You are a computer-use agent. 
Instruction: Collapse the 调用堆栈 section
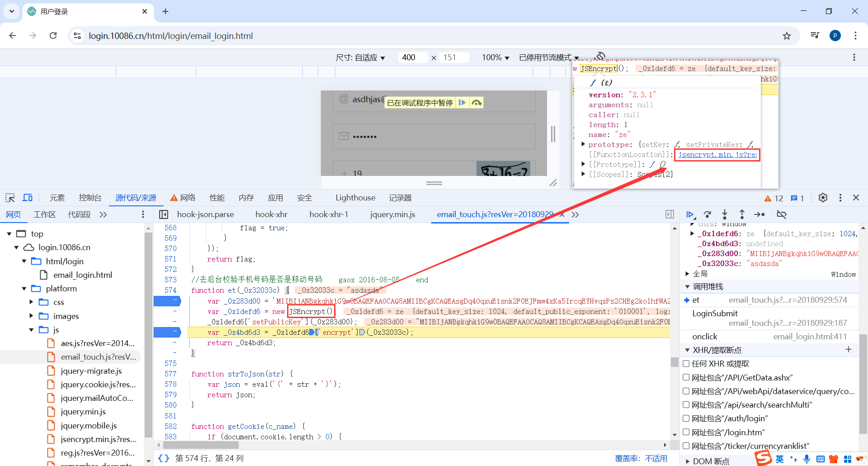(687, 286)
